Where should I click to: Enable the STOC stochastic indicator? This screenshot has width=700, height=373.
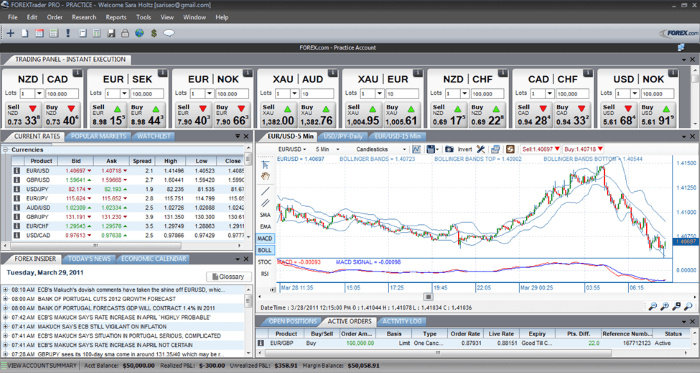pos(265,262)
